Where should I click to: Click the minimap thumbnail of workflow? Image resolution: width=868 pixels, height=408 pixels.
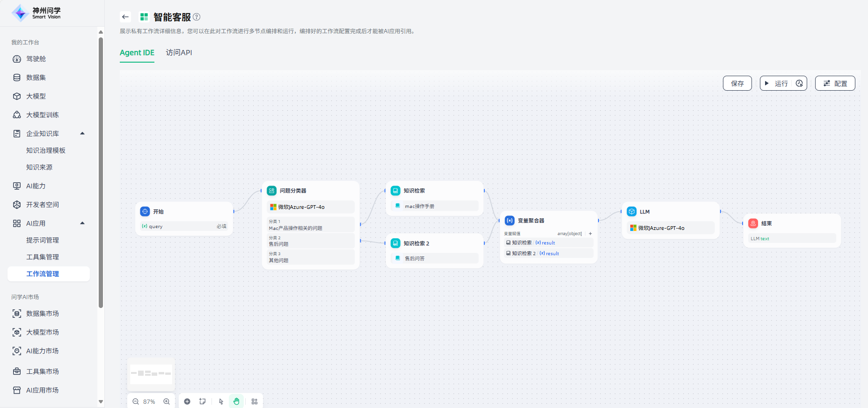click(151, 374)
